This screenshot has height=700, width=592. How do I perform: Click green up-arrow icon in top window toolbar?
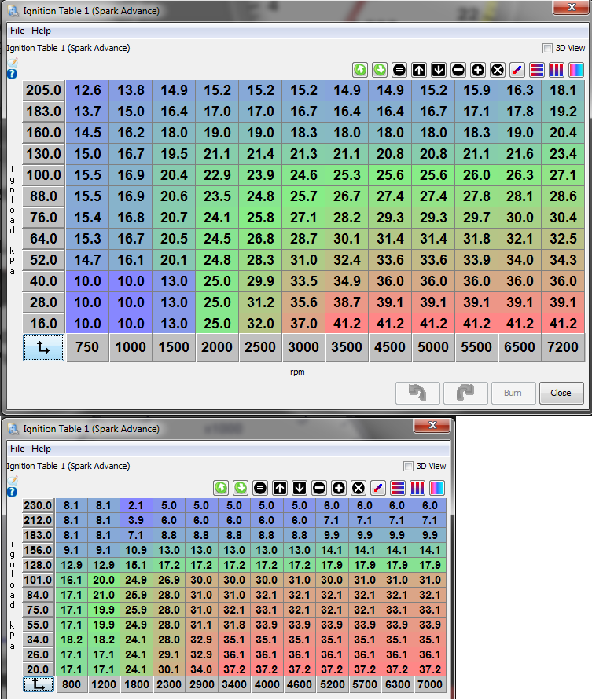pos(360,70)
